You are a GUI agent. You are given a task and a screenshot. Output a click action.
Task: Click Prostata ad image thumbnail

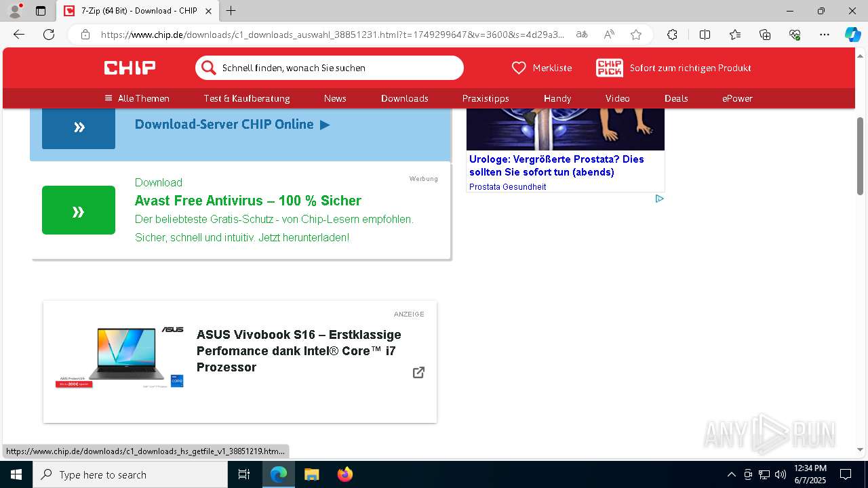(x=566, y=129)
